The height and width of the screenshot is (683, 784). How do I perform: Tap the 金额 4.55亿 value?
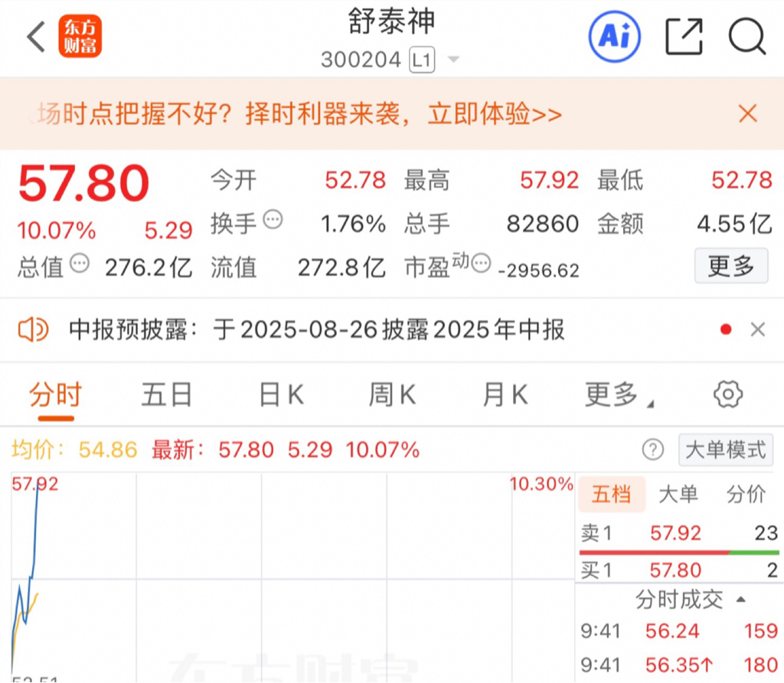(734, 224)
